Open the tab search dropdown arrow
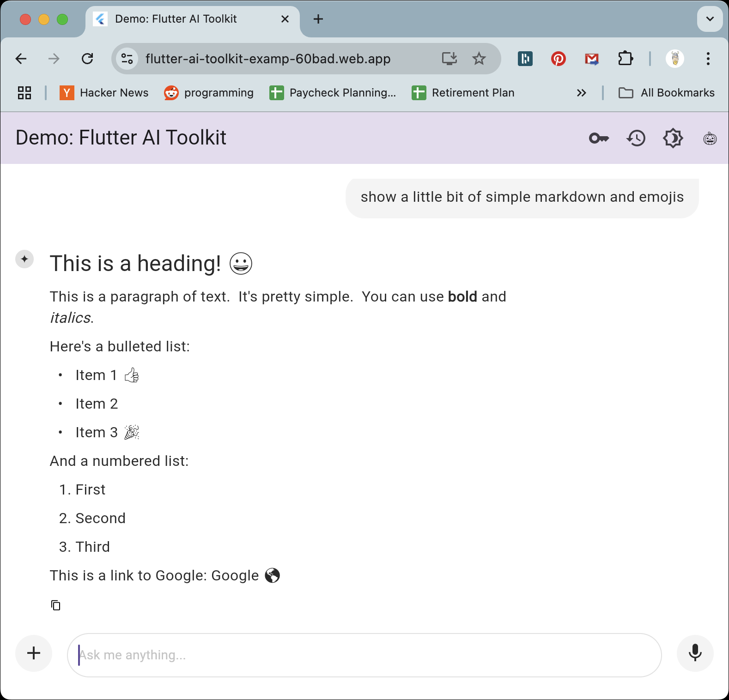The height and width of the screenshot is (700, 729). coord(710,19)
